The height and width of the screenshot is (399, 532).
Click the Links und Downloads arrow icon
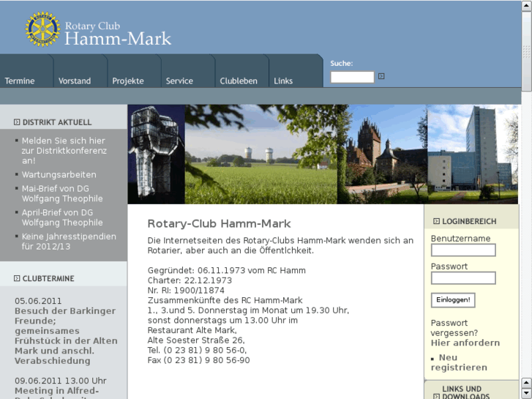pos(436,396)
